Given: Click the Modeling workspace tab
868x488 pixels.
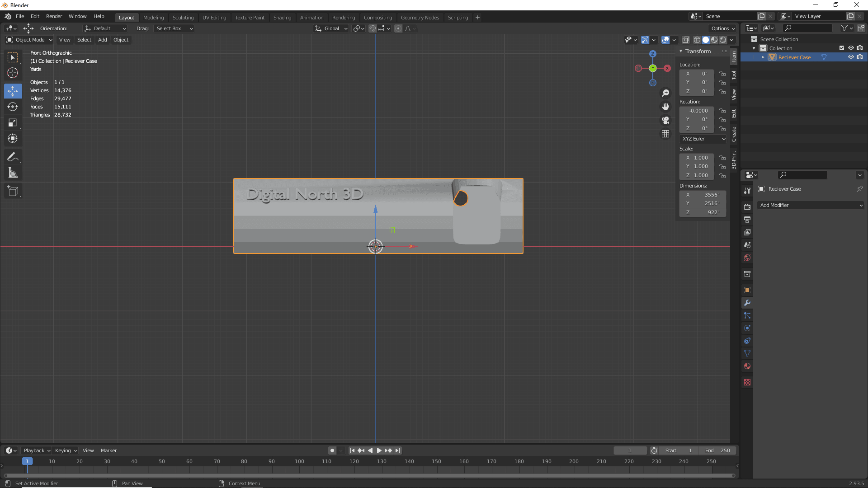Looking at the screenshot, I should point(153,17).
